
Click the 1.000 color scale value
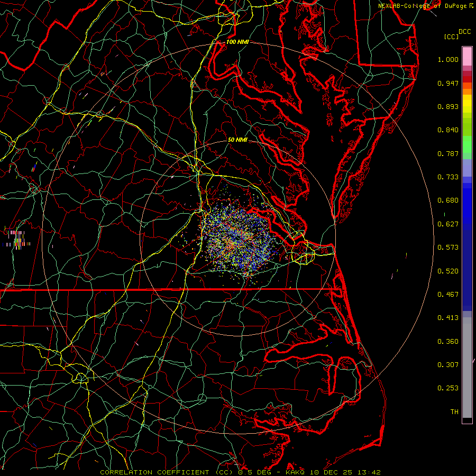[x=448, y=59]
